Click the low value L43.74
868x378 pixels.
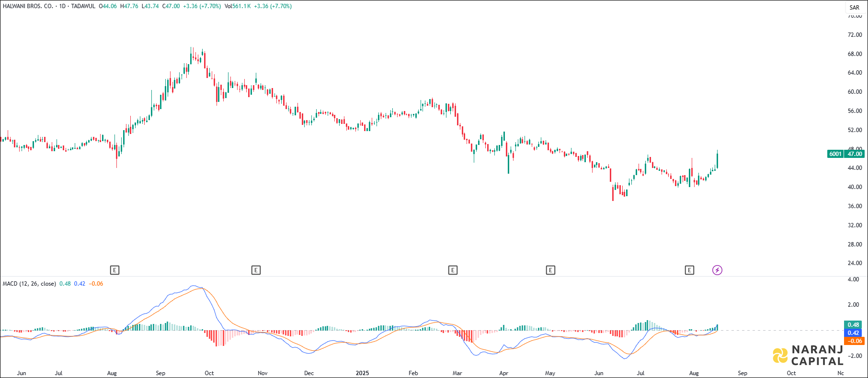150,6
